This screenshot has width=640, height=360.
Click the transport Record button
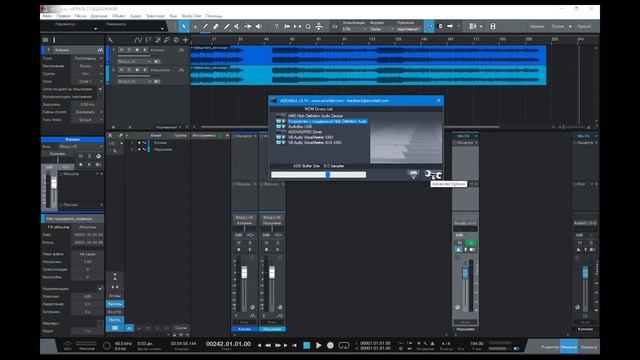330,345
